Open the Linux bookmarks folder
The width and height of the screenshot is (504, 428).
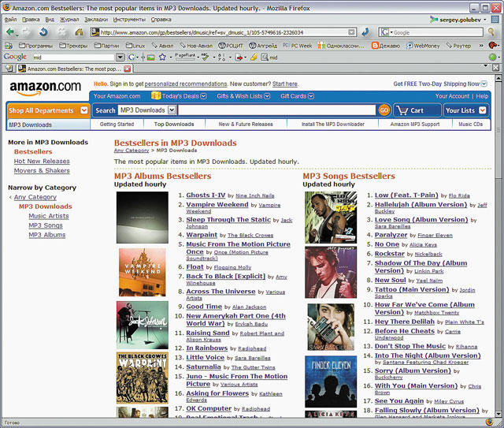tap(135, 46)
